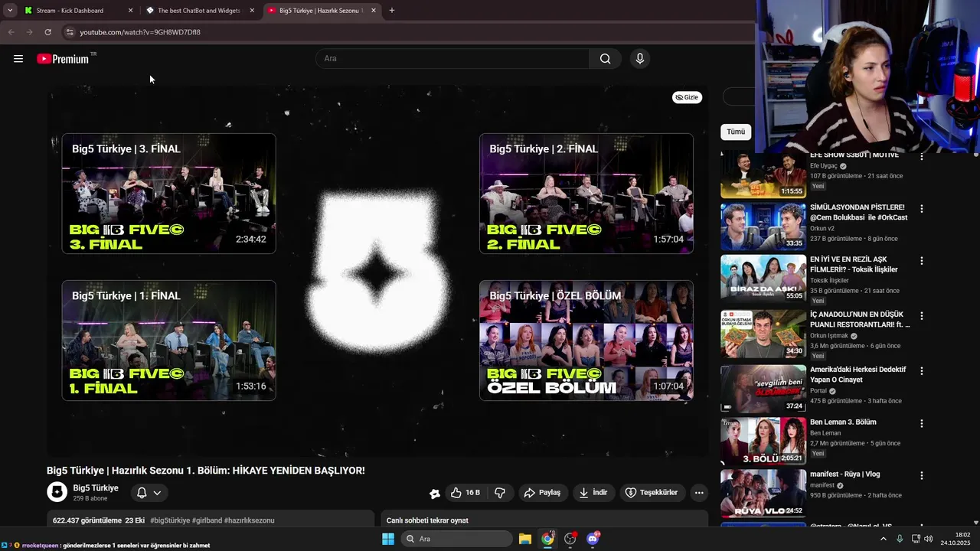
Task: Open Ben Leman 3. Bölüm title
Action: point(843,422)
